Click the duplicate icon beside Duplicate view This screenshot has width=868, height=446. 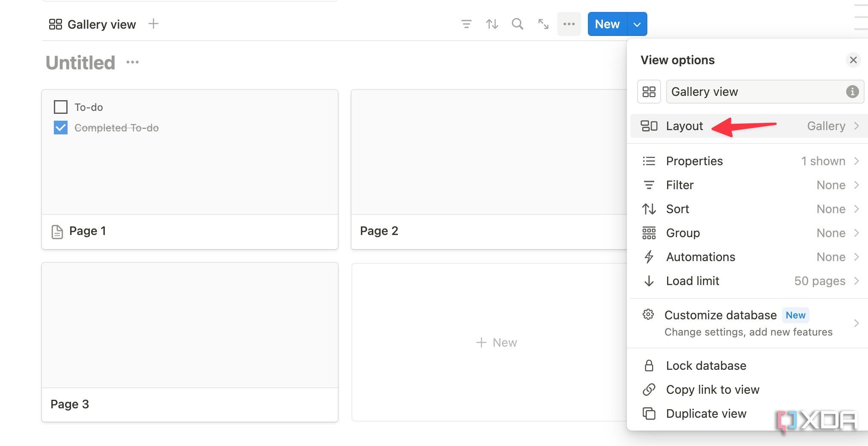click(649, 413)
